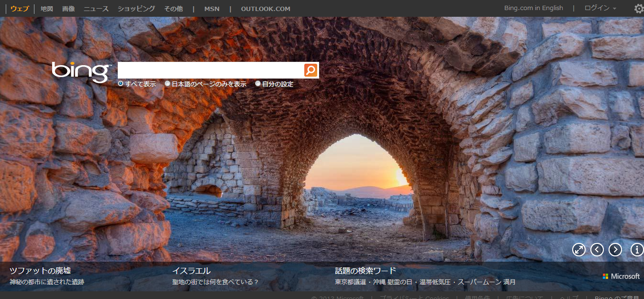Click the Bing logo
Image resolution: width=644 pixels, height=299 pixels.
click(x=80, y=72)
